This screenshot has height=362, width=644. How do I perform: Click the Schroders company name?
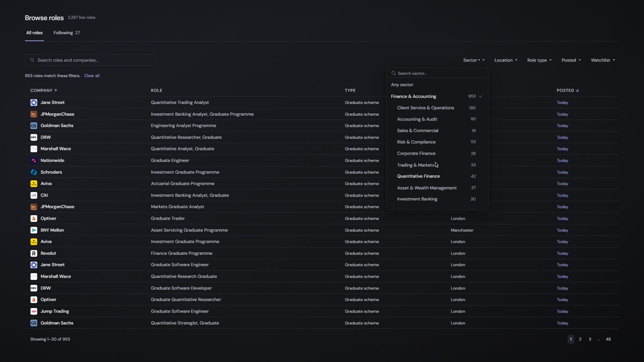pos(51,172)
